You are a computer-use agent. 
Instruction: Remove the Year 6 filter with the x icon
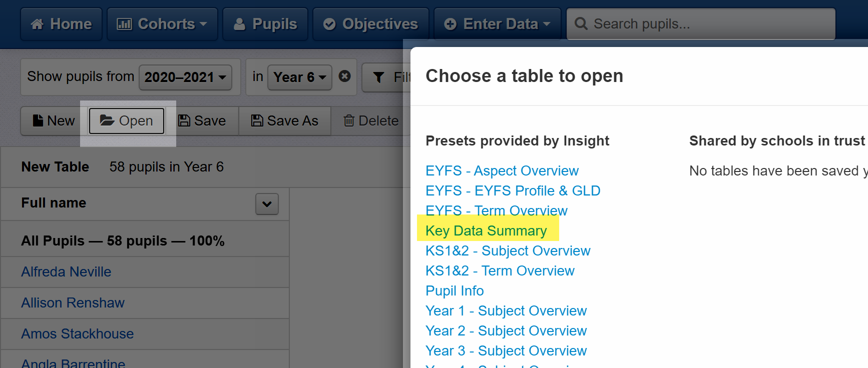tap(344, 76)
